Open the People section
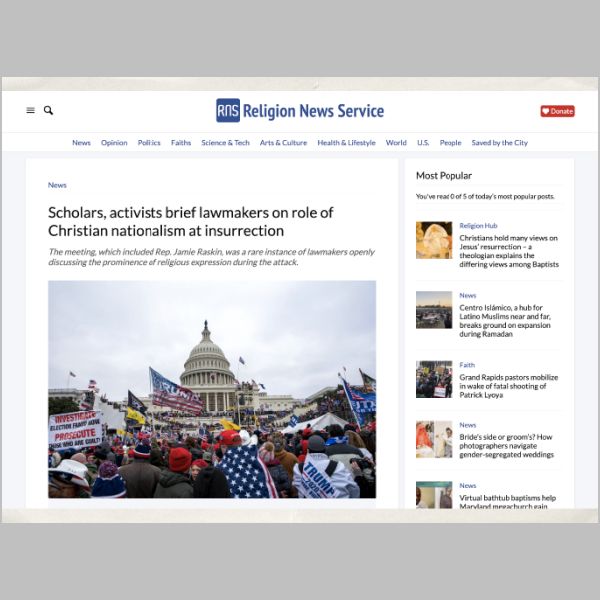 pos(450,143)
